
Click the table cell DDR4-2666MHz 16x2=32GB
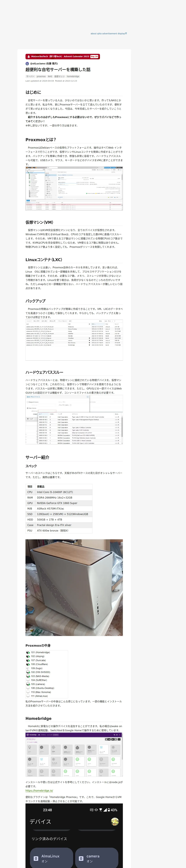pos(63,497)
